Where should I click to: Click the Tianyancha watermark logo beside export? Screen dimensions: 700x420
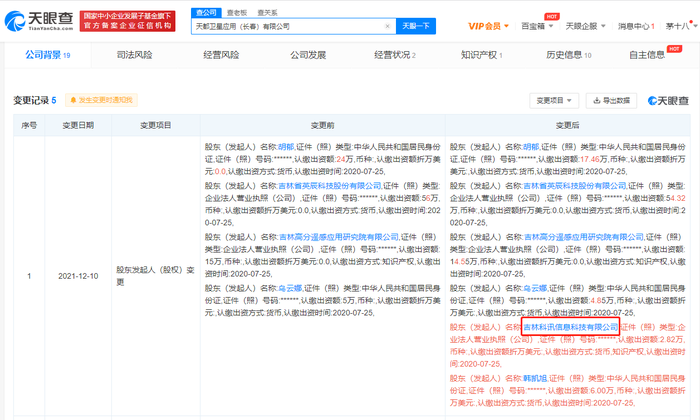coord(668,101)
